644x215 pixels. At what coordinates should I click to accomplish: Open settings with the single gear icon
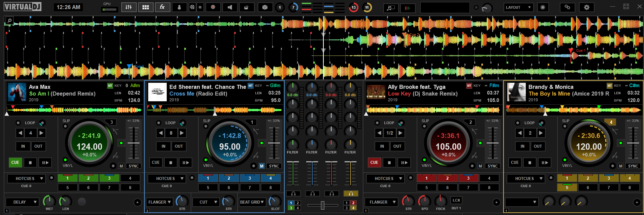coord(587,7)
